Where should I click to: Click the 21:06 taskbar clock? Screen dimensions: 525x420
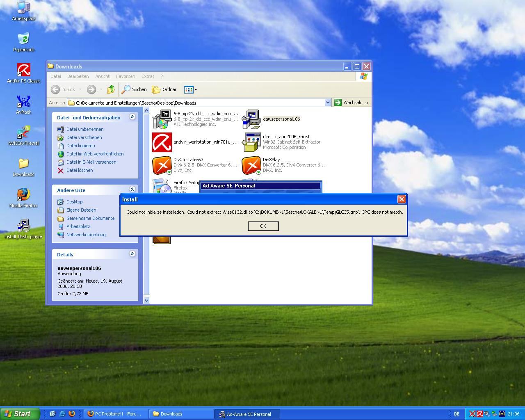(514, 414)
